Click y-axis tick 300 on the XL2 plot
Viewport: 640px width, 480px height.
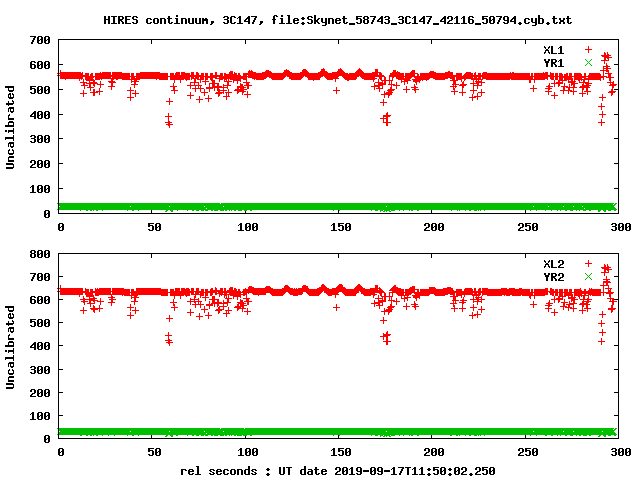pos(40,370)
